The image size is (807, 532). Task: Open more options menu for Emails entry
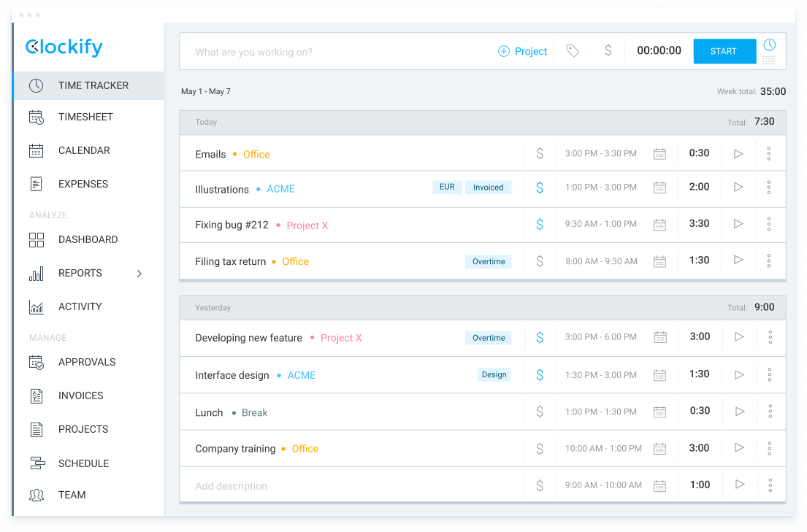click(769, 153)
